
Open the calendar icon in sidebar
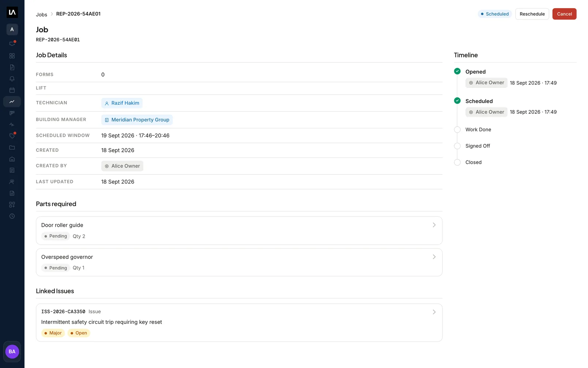click(x=12, y=90)
